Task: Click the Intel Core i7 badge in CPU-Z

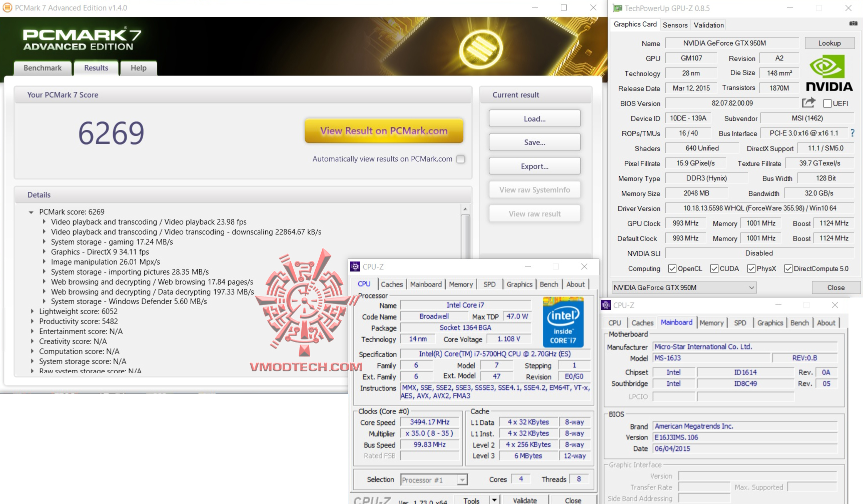Action: pyautogui.click(x=563, y=322)
